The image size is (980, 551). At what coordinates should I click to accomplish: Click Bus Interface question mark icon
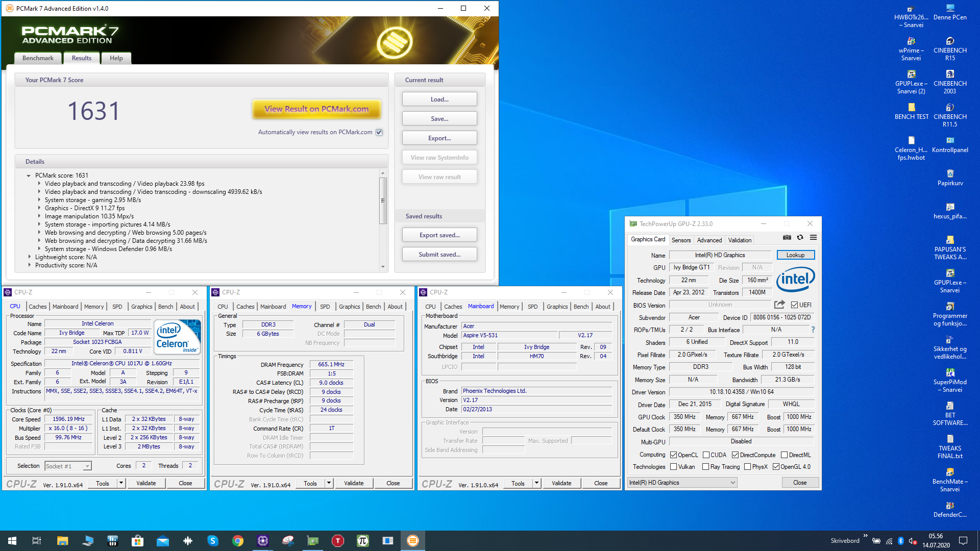[x=813, y=330]
